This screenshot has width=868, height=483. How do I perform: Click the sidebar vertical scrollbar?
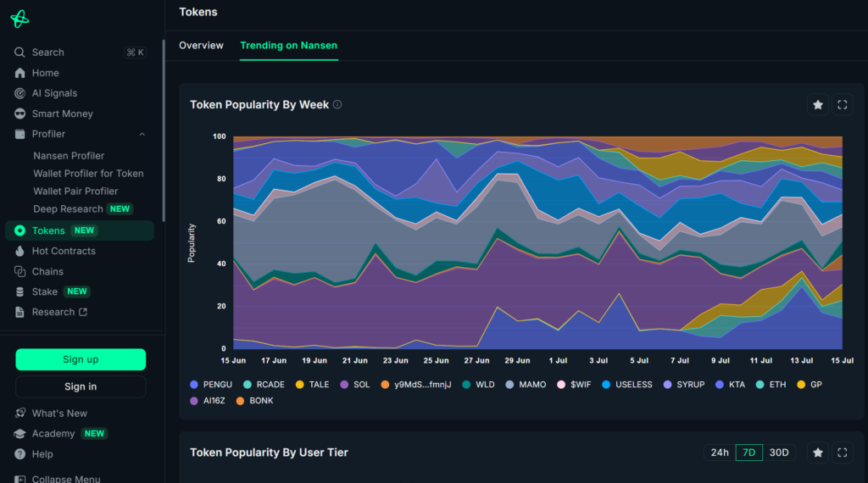click(x=164, y=130)
